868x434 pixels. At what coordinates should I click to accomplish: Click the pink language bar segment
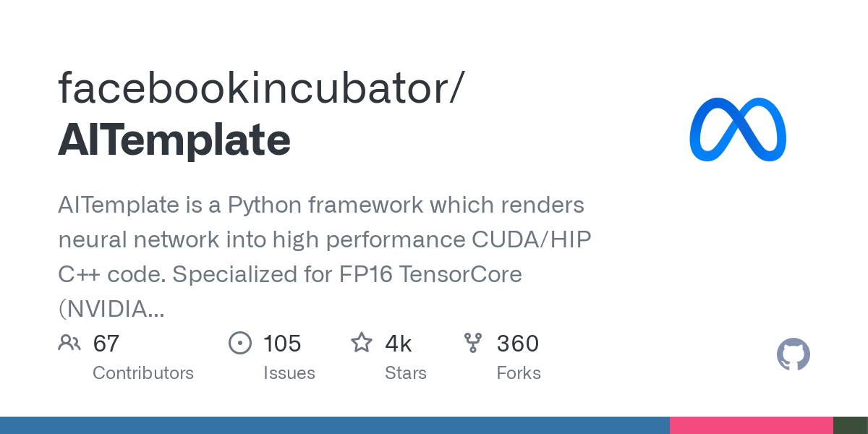tap(751, 425)
